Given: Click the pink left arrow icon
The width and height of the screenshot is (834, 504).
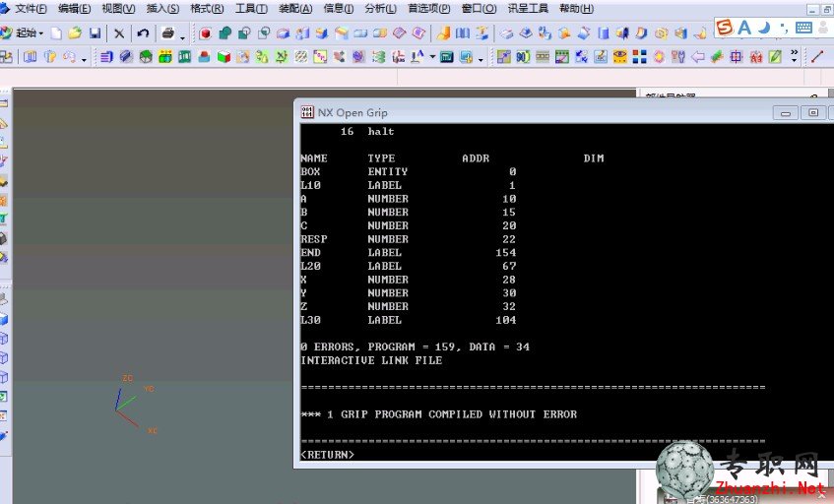Looking at the screenshot, I should [x=697, y=56].
